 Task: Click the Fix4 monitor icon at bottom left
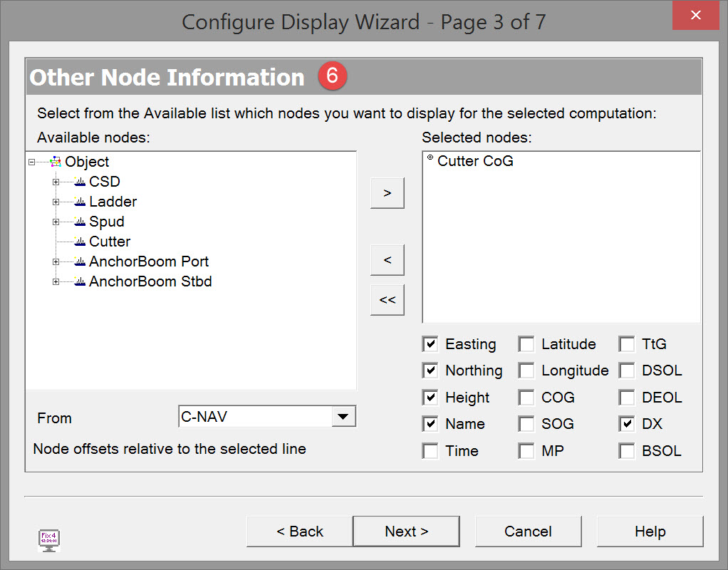(x=48, y=540)
